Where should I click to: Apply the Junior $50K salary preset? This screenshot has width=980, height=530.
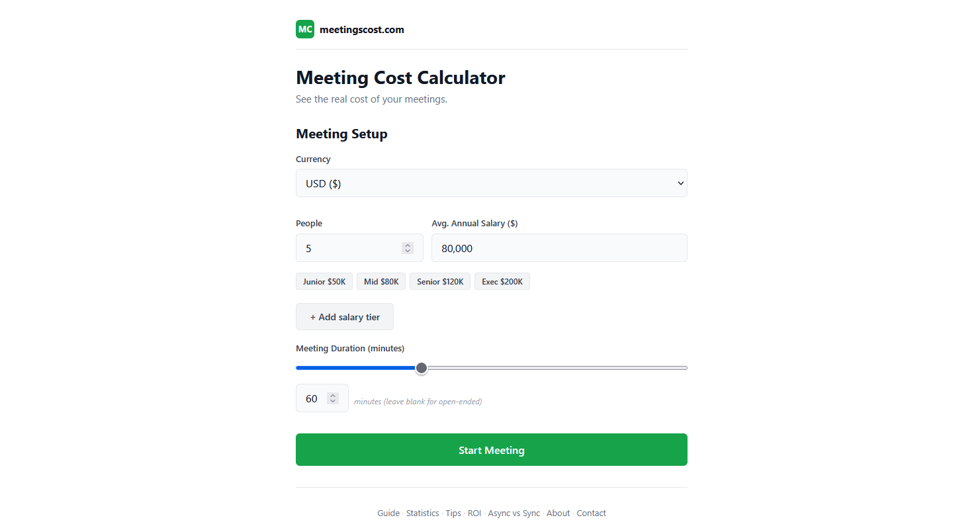[x=324, y=281]
